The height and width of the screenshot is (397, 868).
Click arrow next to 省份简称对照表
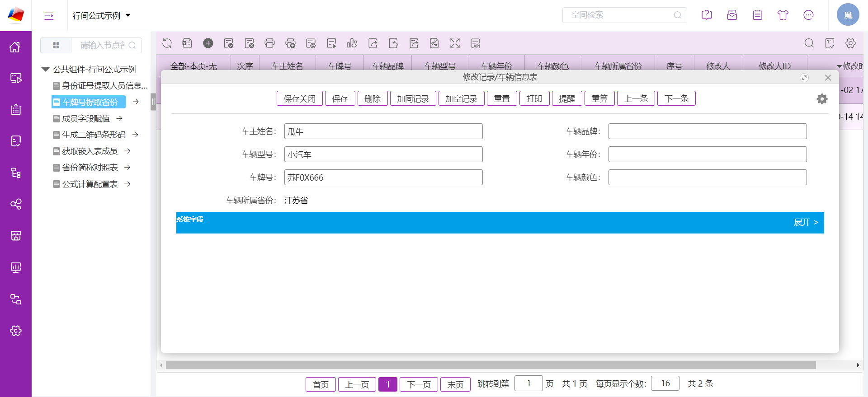click(127, 167)
